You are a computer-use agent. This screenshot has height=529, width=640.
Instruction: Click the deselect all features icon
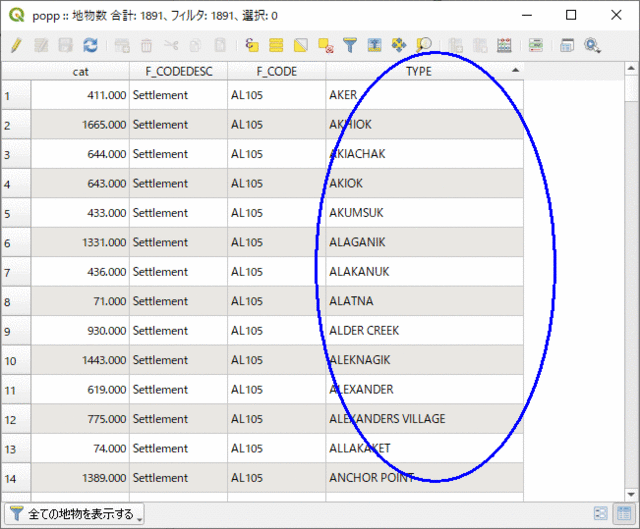point(326,45)
